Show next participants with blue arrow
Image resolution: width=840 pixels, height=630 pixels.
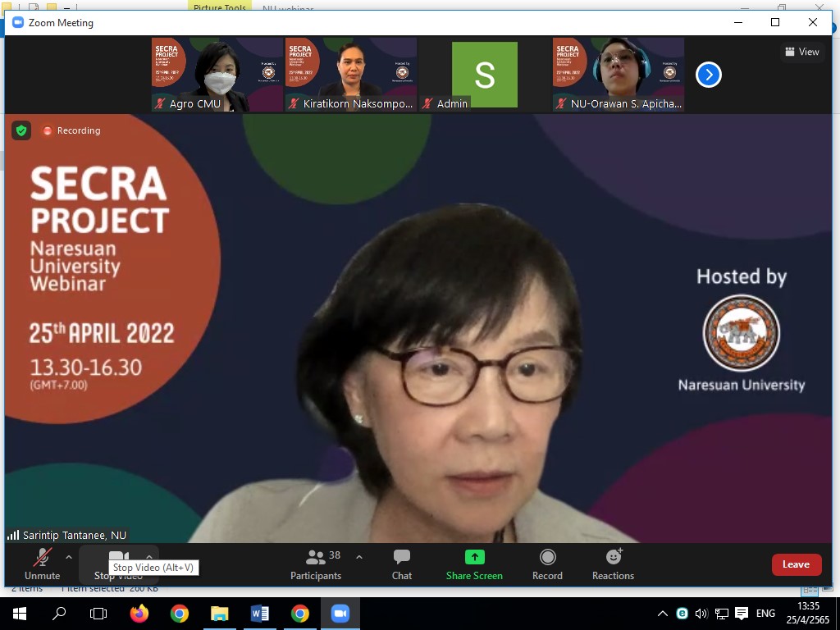tap(709, 75)
